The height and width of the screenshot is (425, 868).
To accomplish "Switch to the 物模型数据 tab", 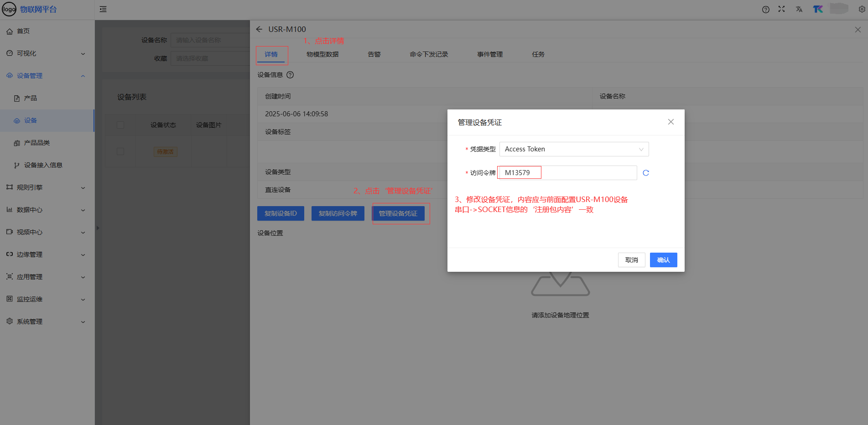I will coord(322,54).
